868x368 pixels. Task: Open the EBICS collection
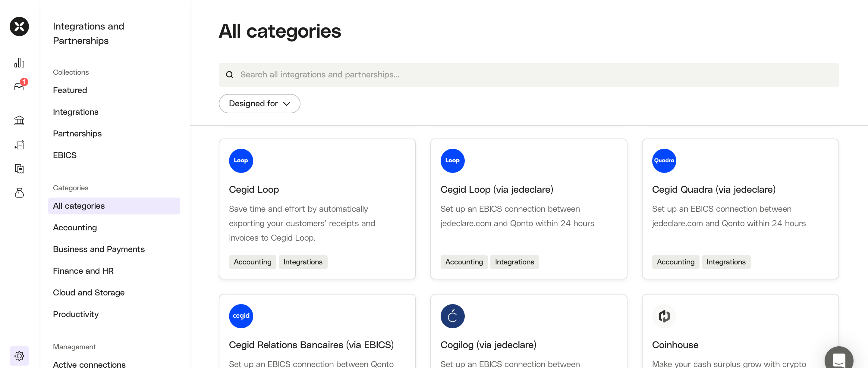coord(64,155)
